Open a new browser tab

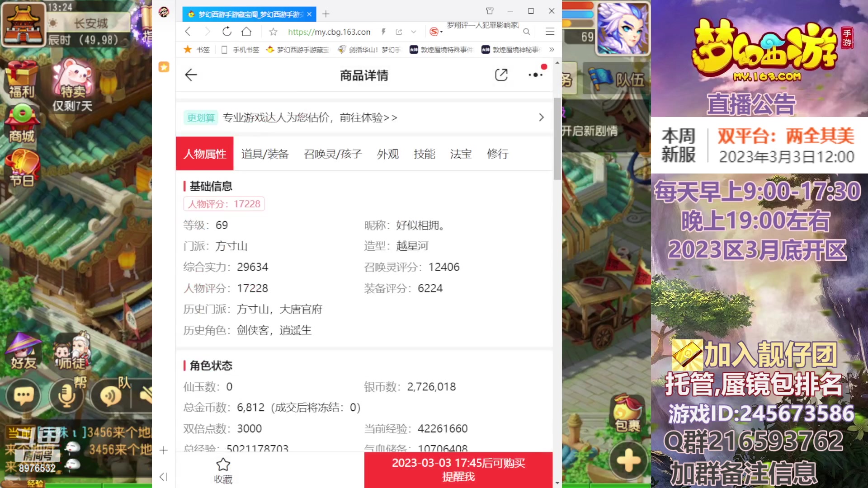pos(326,14)
